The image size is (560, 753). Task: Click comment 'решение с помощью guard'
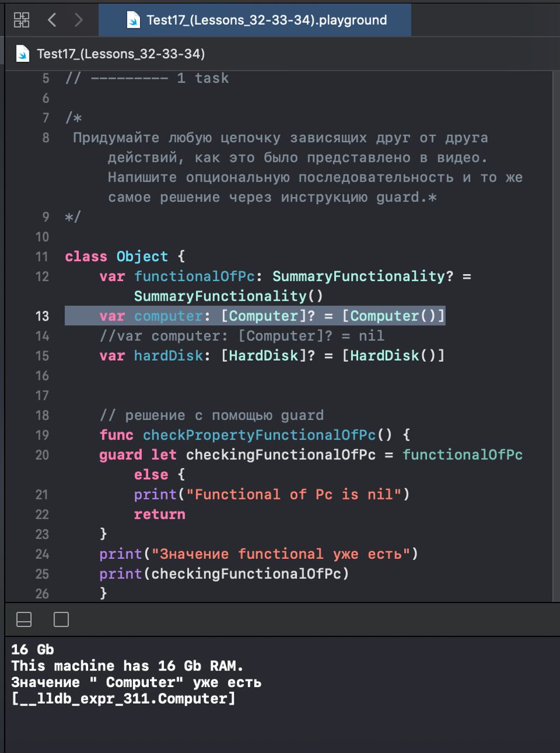[x=212, y=415]
